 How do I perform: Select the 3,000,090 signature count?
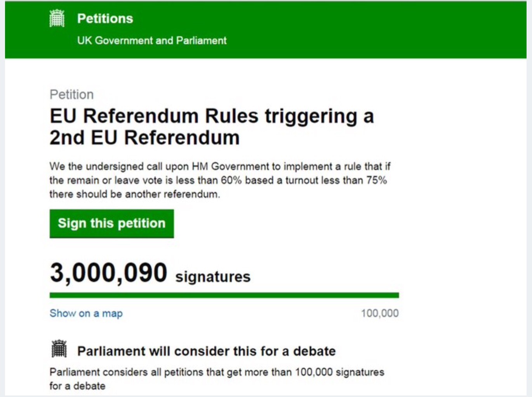pyautogui.click(x=108, y=272)
